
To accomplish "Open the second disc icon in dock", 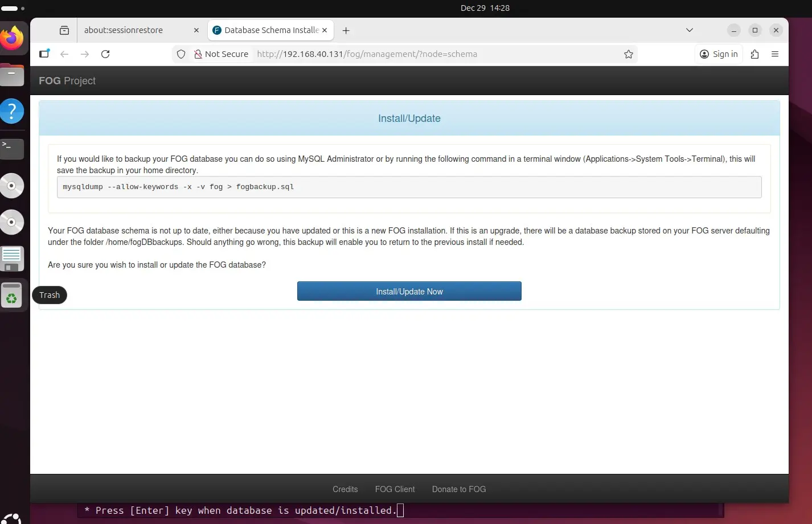I will coord(12,222).
